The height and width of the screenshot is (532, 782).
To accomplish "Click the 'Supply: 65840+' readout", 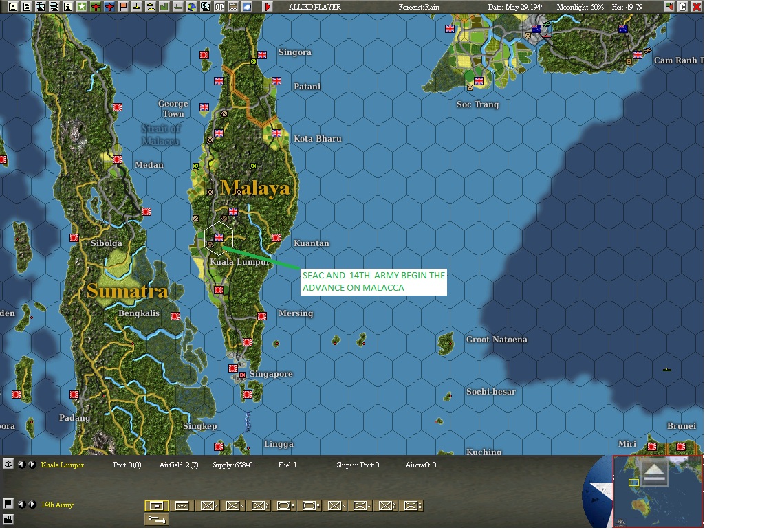I will pos(235,465).
